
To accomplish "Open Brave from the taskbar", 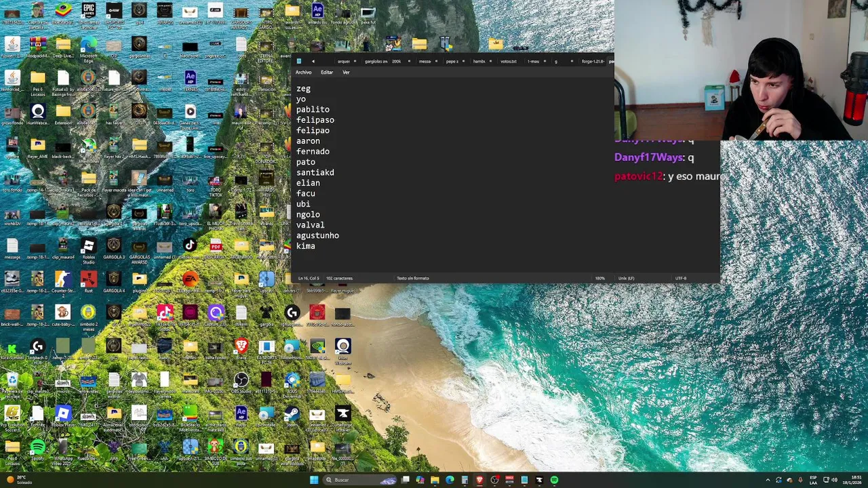I will (479, 480).
